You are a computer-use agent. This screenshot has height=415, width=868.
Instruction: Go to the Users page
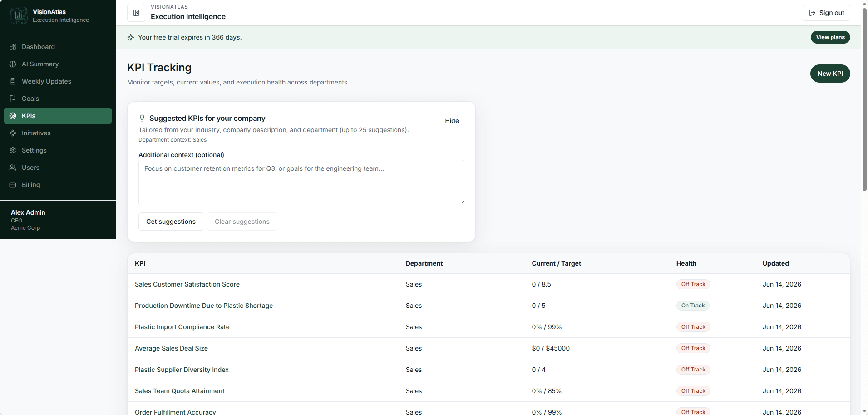click(58, 168)
